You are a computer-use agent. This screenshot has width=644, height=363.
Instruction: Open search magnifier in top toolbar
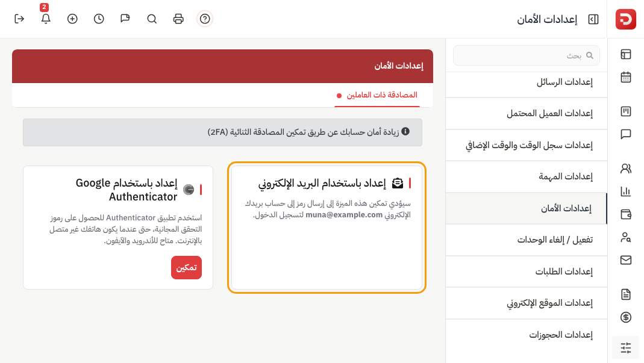click(152, 19)
